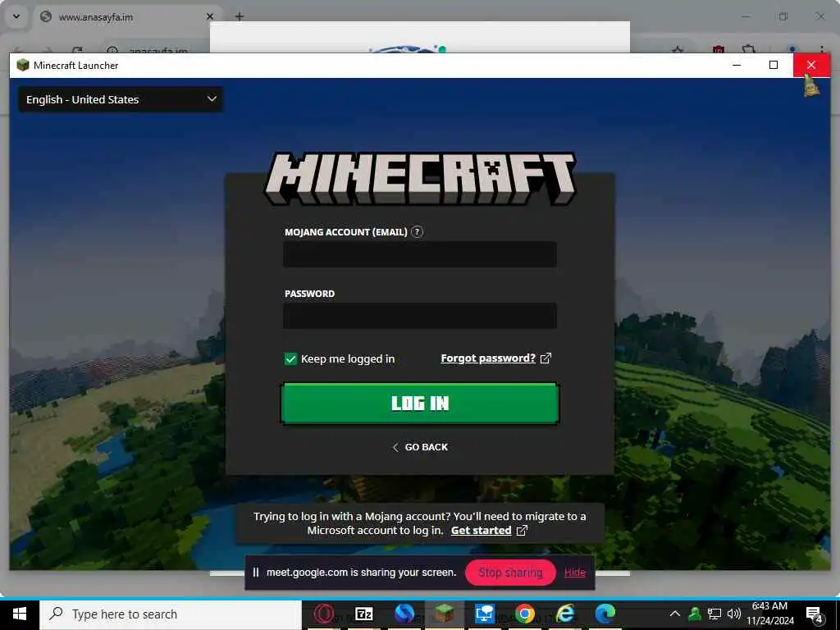Click the green user tray icon
The width and height of the screenshot is (840, 630).
[694, 614]
